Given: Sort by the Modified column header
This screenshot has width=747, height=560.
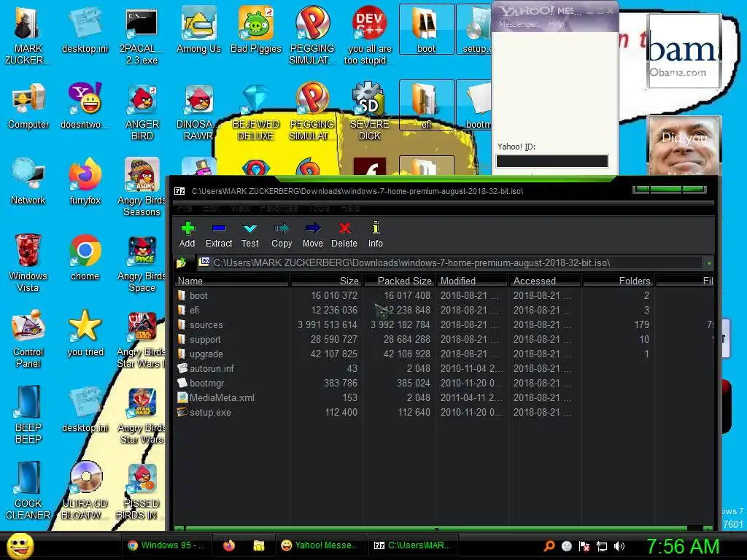Looking at the screenshot, I should pyautogui.click(x=472, y=281).
